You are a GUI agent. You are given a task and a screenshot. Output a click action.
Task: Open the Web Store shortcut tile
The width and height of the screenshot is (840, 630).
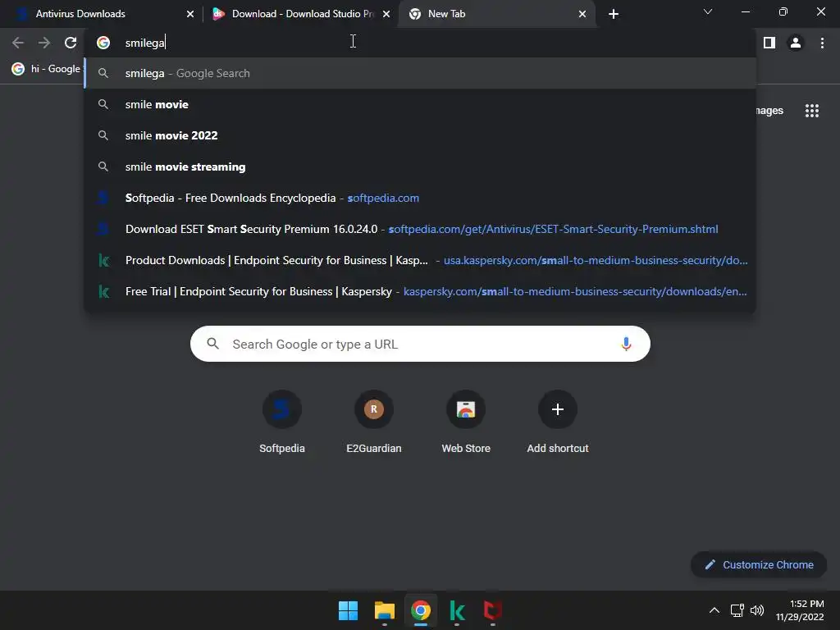[466, 422]
